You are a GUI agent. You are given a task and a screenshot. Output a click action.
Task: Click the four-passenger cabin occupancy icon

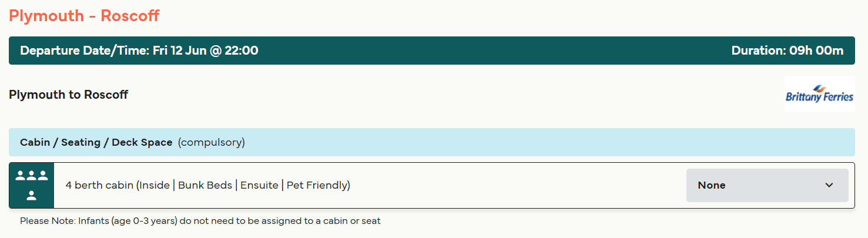click(32, 185)
